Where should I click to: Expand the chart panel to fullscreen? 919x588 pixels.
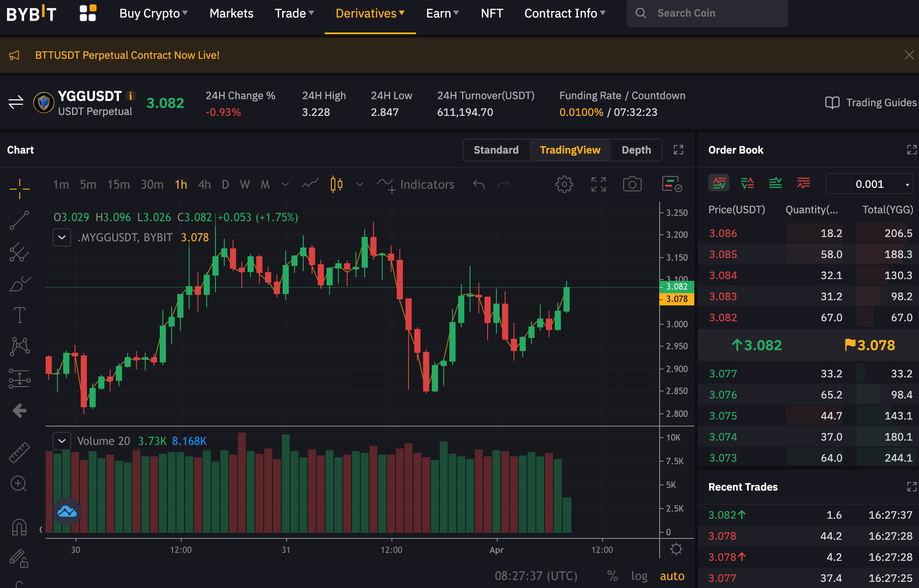click(678, 150)
